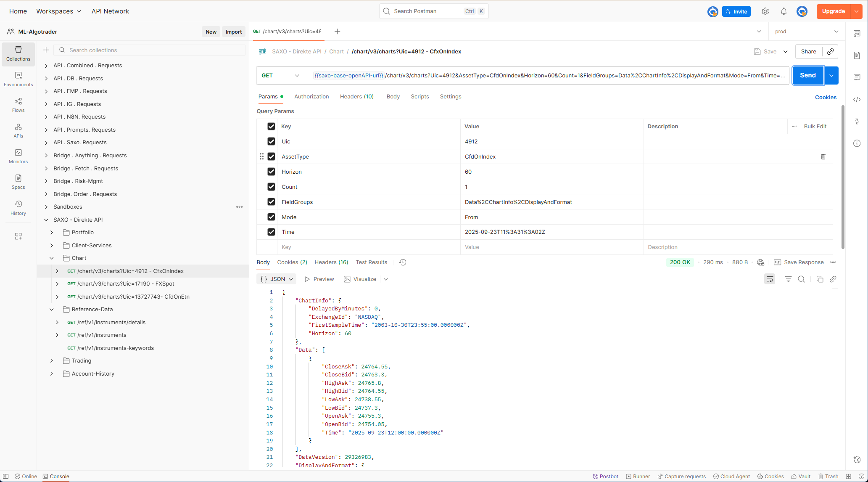
Task: Open the GET method dropdown
Action: point(280,76)
